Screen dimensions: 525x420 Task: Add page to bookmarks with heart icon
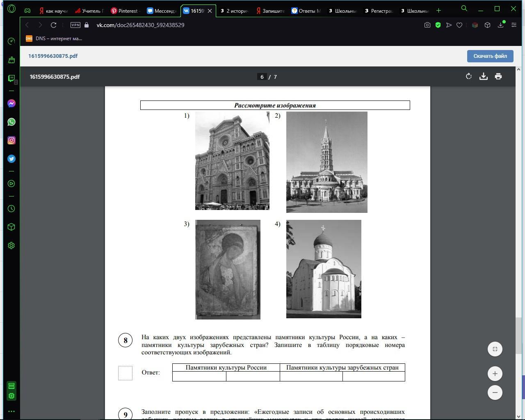click(459, 25)
